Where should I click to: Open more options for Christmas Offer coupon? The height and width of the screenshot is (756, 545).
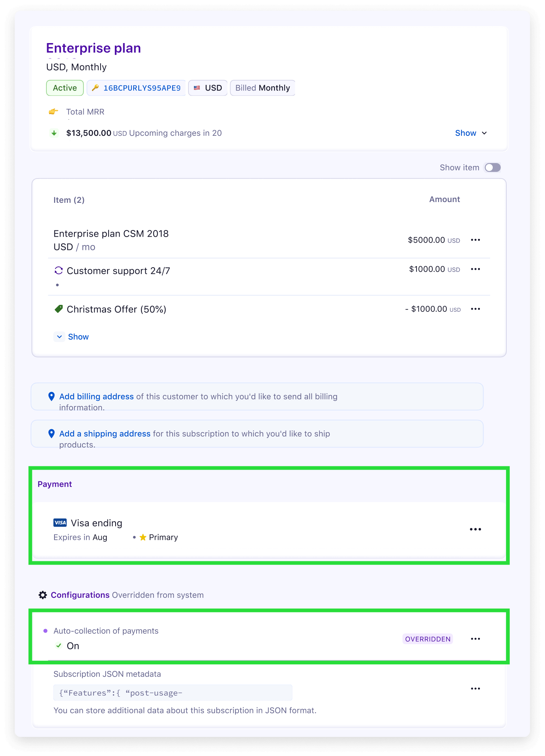475,309
